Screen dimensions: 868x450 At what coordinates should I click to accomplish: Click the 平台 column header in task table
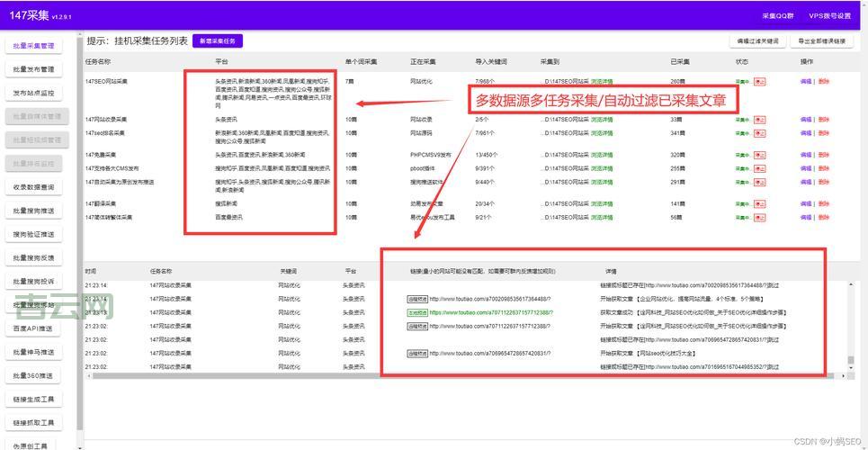[x=221, y=62]
